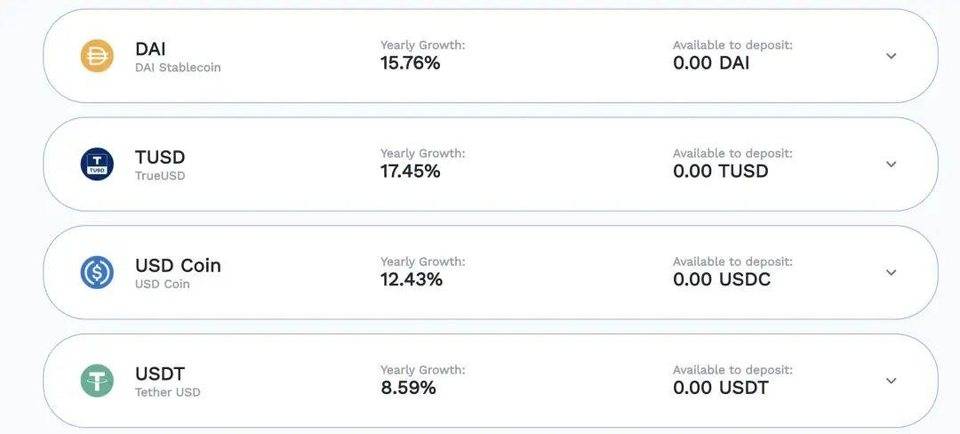Select the TUSD asset name
The image size is (960, 434).
(160, 157)
